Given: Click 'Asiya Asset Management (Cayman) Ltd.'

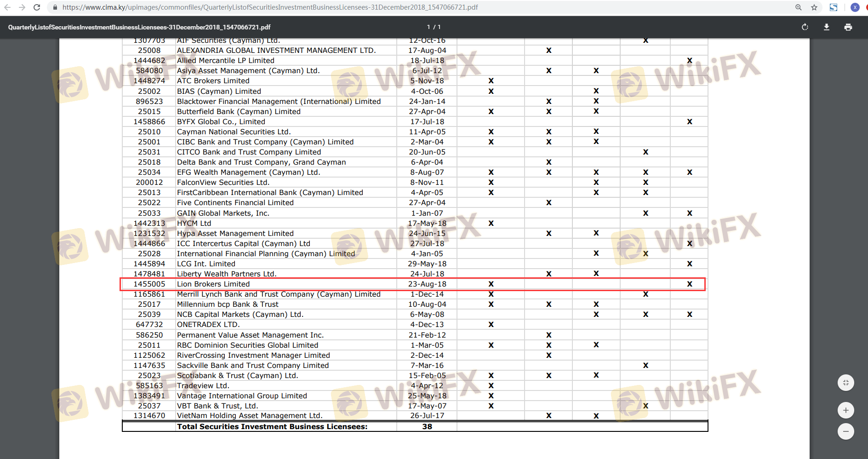Looking at the screenshot, I should tap(248, 71).
